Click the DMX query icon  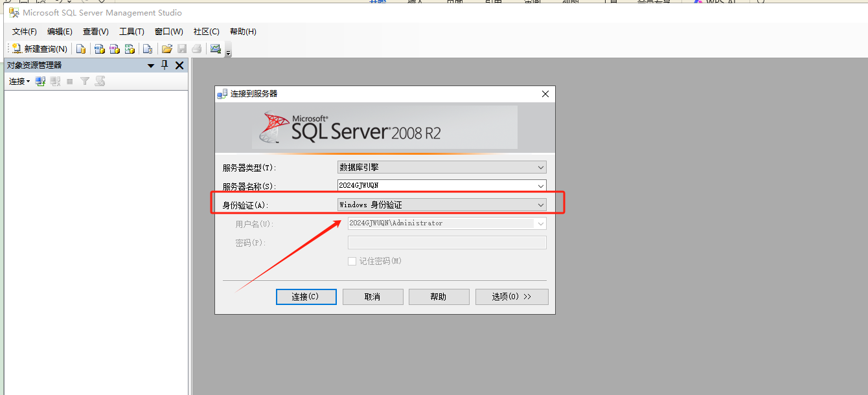(115, 49)
